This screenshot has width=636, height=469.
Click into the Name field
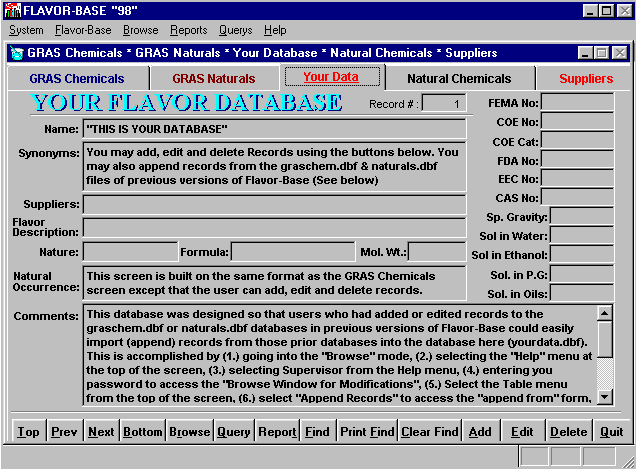(x=275, y=129)
